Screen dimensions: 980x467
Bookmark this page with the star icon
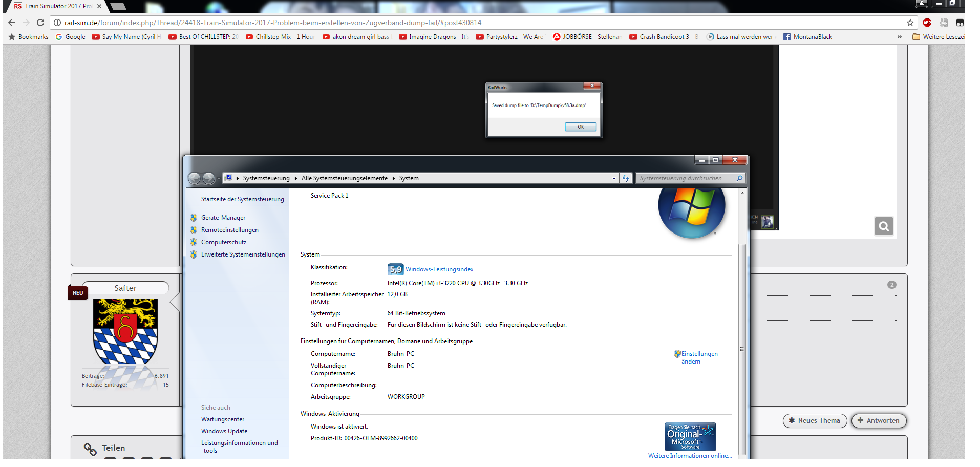(x=910, y=23)
